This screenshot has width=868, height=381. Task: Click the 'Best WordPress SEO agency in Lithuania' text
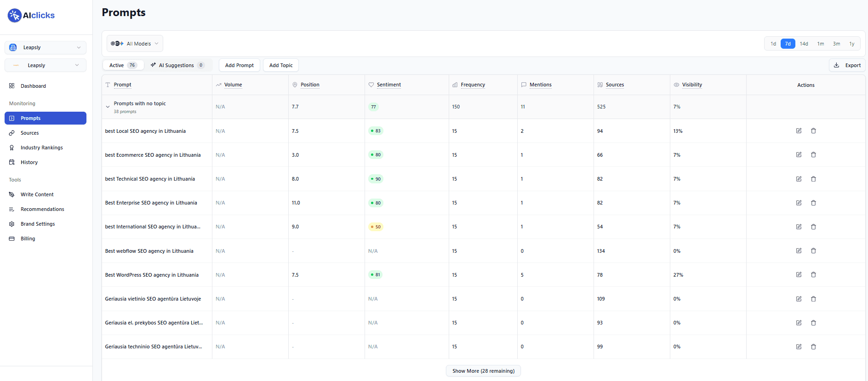click(x=152, y=275)
